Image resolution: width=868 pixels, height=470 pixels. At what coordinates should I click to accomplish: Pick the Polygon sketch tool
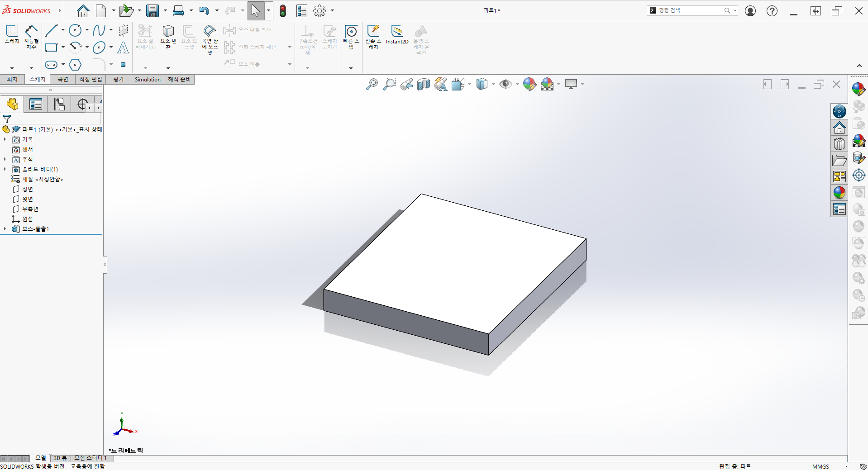click(x=75, y=65)
